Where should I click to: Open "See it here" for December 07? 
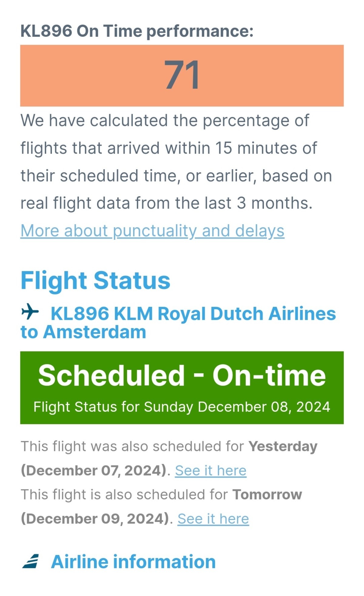click(x=211, y=471)
